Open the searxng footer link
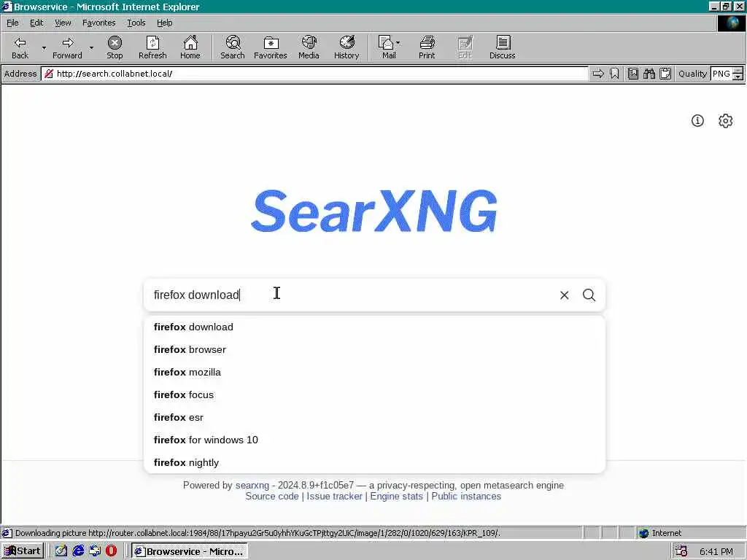Image resolution: width=747 pixels, height=560 pixels. click(x=252, y=485)
